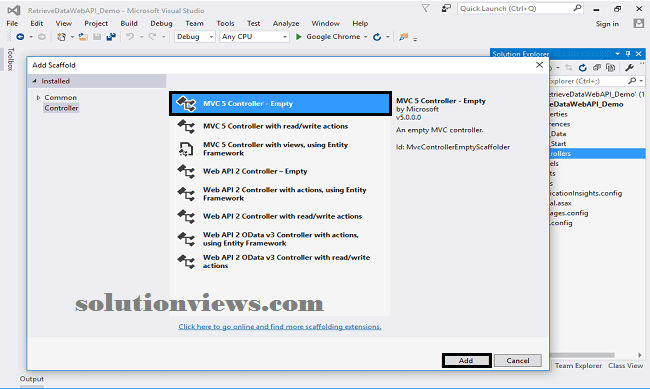Image resolution: width=650 pixels, height=389 pixels.
Task: Click the New Project toolbar icon
Action: 61,37
